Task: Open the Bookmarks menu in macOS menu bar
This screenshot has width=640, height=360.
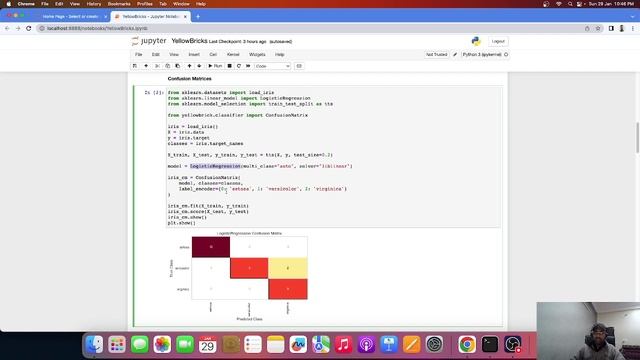Action: 119,4
